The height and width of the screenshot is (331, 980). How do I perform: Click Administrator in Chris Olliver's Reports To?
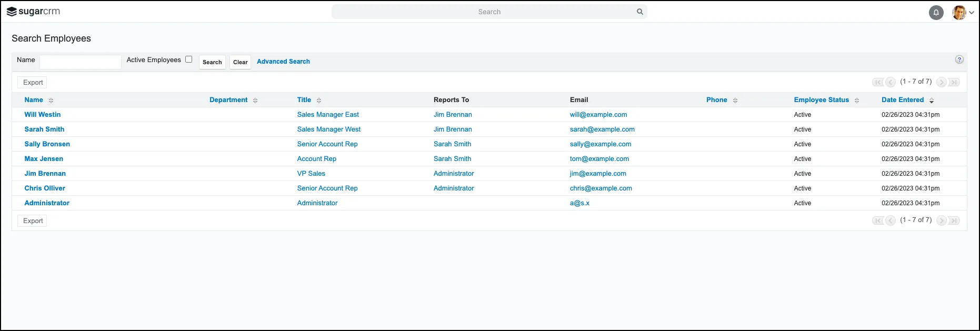(x=454, y=188)
